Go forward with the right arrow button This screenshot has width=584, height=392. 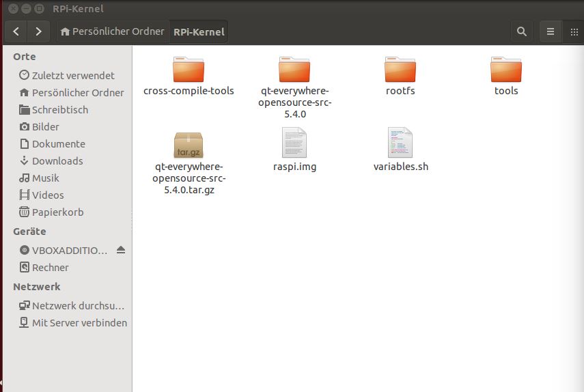(38, 31)
